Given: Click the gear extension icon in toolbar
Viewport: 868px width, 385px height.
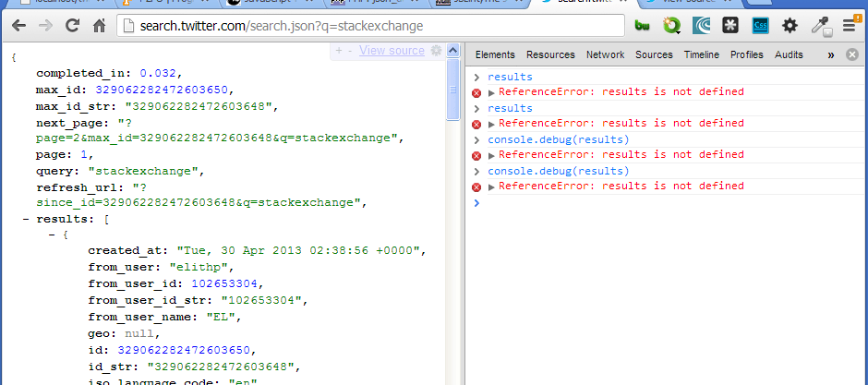Looking at the screenshot, I should pyautogui.click(x=790, y=26).
